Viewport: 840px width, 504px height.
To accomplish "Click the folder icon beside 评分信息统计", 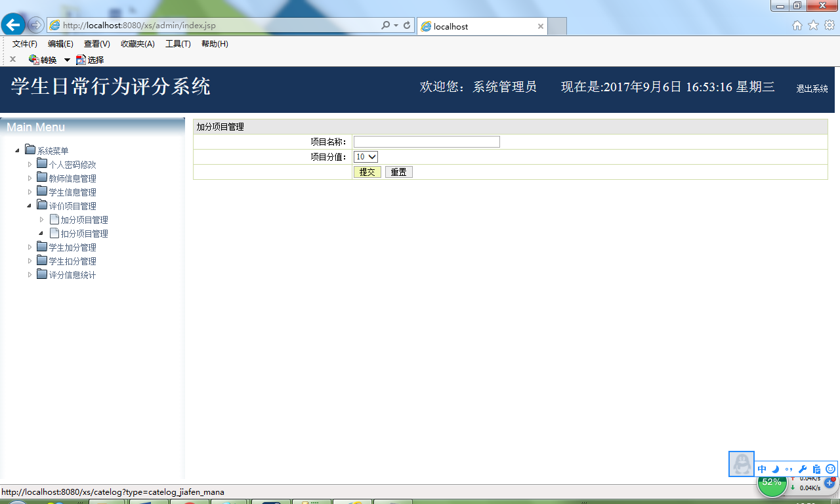I will click(42, 274).
